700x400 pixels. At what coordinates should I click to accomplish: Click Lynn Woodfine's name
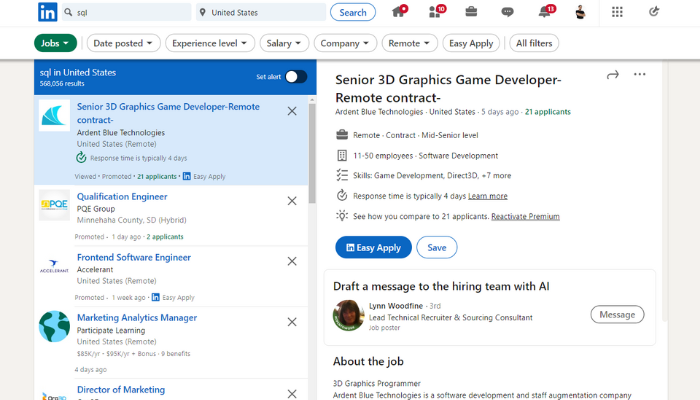[x=396, y=306]
